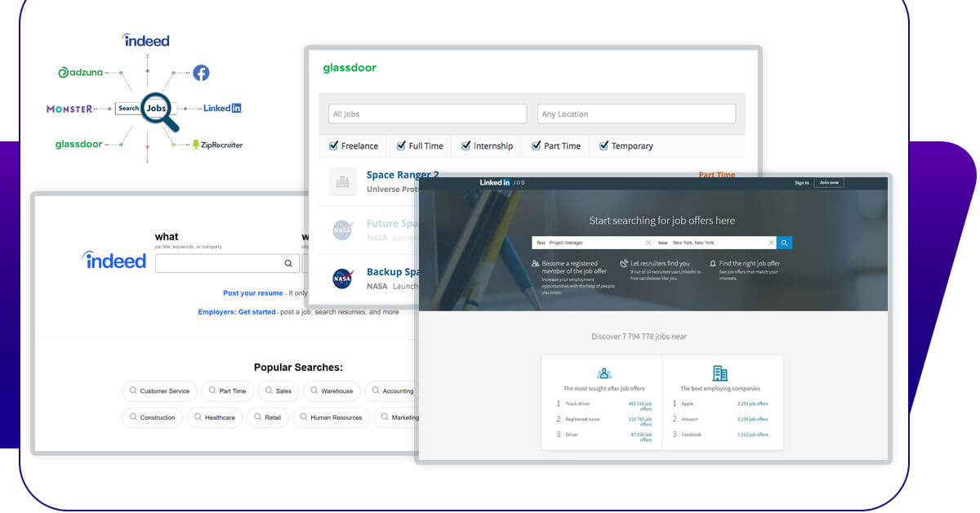Click the large Indeed logo in the Indeed window
Viewport: 980px width, 513px height.
(114, 260)
